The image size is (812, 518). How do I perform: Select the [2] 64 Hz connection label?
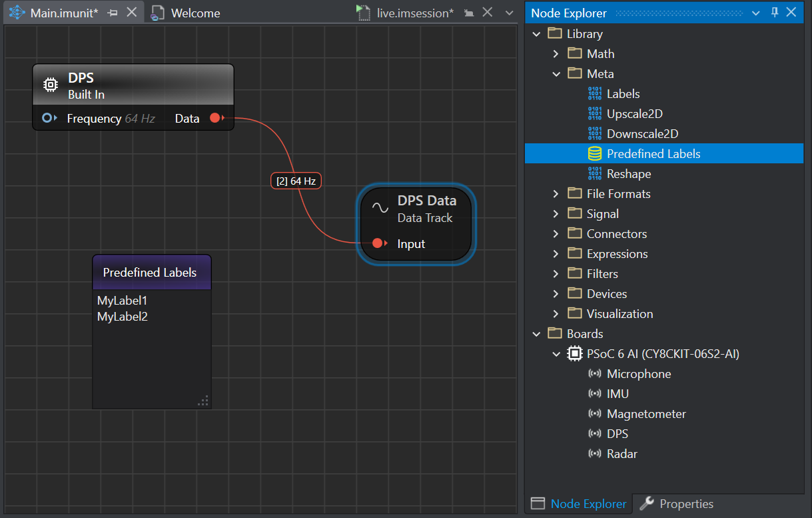296,181
